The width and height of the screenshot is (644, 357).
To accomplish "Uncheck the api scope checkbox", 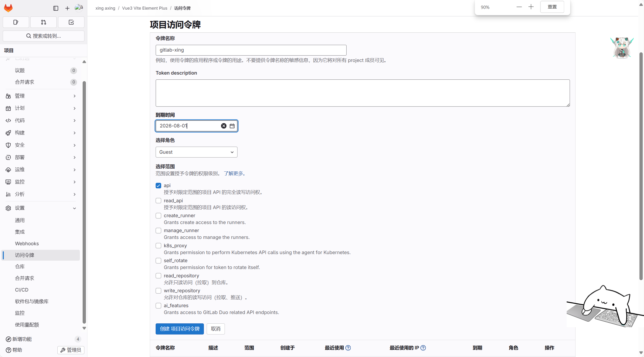I will (x=158, y=186).
